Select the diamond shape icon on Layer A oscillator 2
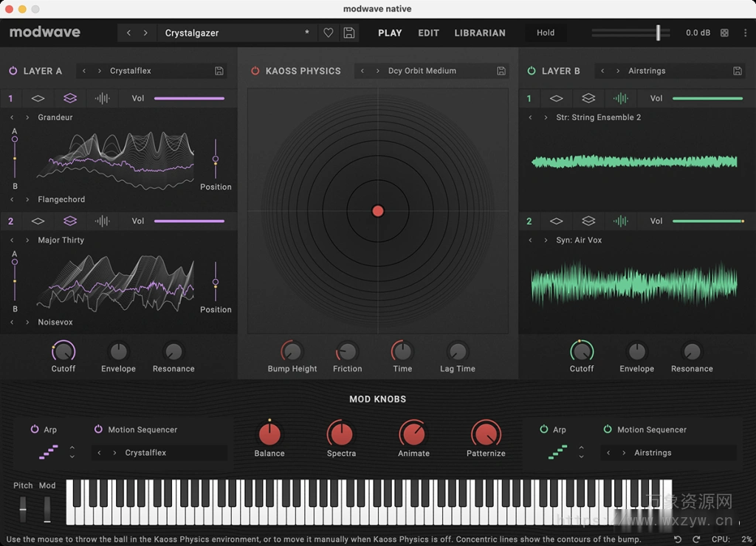 [x=38, y=221]
